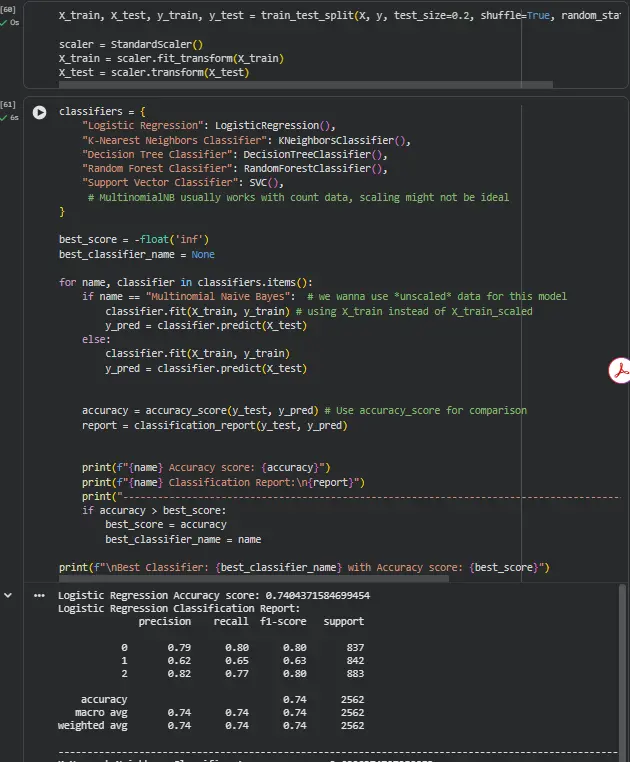This screenshot has height=762, width=630.
Task: Click the "best_classifier_name = name" line
Action: (x=183, y=539)
